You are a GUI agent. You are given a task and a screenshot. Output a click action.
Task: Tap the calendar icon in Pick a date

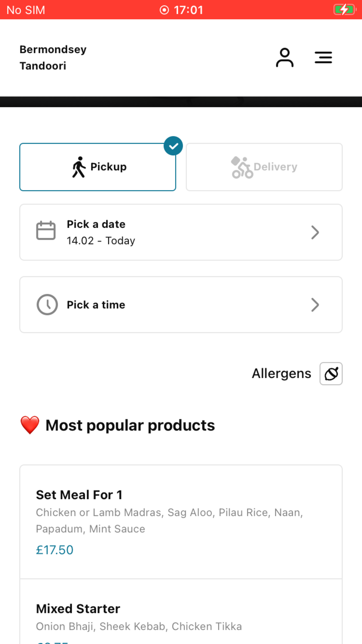point(46,230)
